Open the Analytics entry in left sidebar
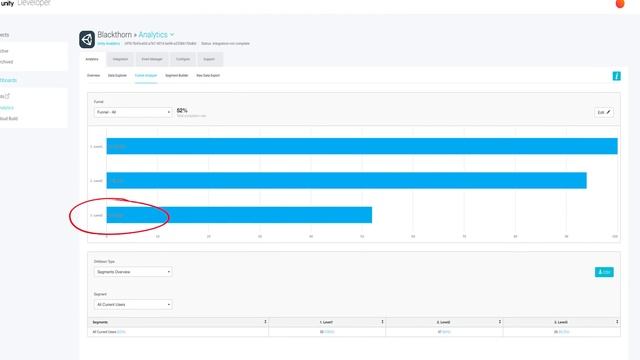 tap(7, 108)
